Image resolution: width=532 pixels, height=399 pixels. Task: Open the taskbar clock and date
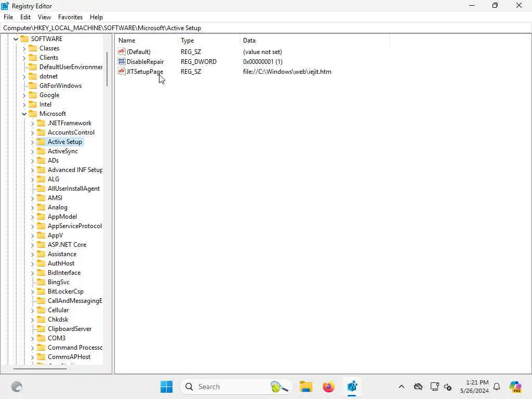474,387
